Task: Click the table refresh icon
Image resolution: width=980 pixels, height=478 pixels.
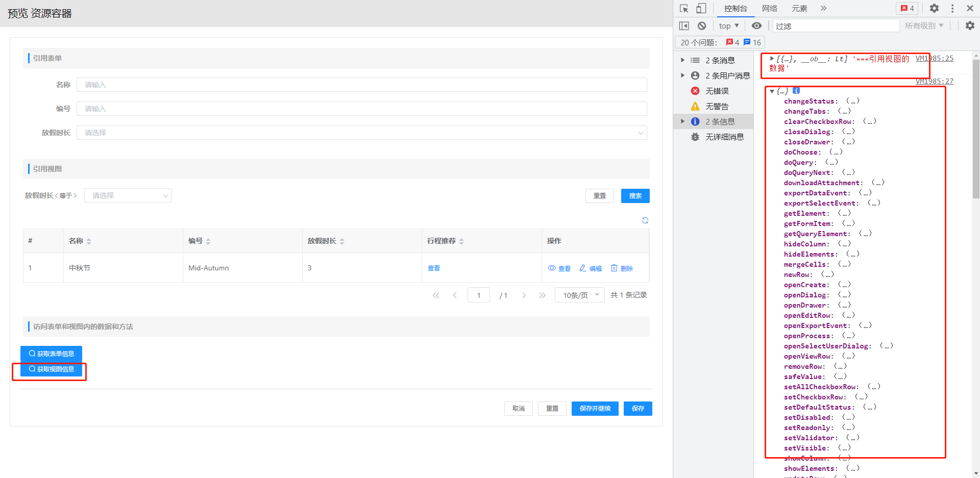Action: pos(645,220)
